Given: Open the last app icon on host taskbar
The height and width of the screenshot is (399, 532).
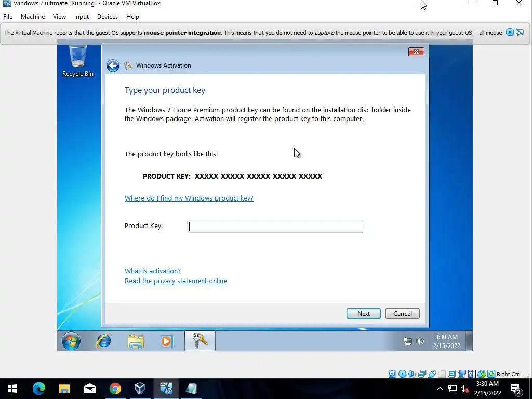Looking at the screenshot, I should 191,389.
